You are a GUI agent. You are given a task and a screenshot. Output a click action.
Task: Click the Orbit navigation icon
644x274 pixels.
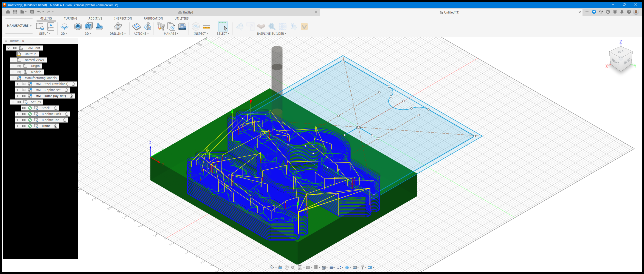click(272, 267)
